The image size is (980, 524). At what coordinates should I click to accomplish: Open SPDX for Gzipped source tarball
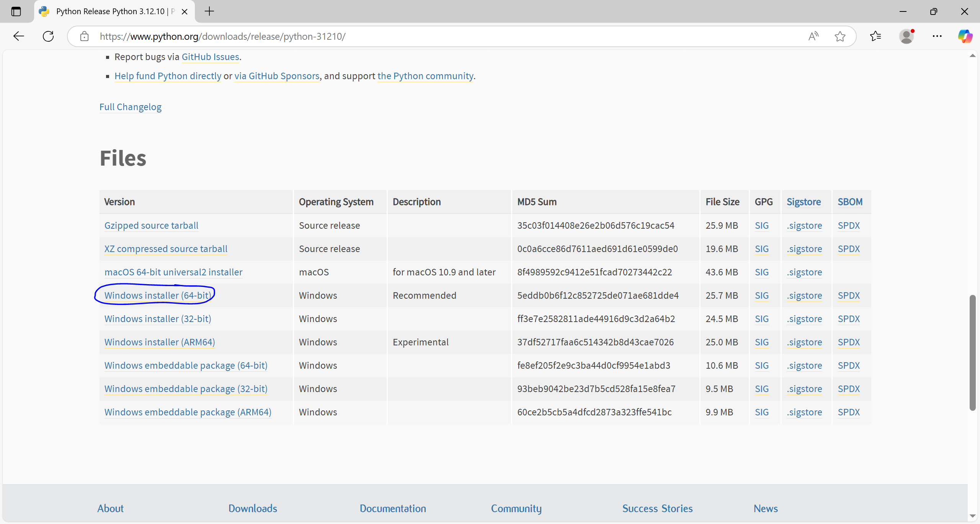849,226
